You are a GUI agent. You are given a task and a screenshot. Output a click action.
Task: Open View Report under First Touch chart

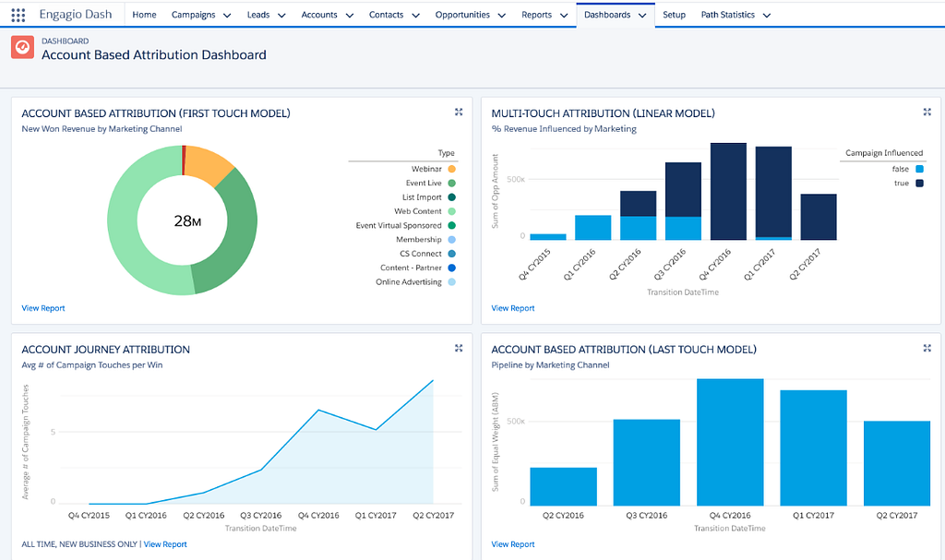(43, 308)
